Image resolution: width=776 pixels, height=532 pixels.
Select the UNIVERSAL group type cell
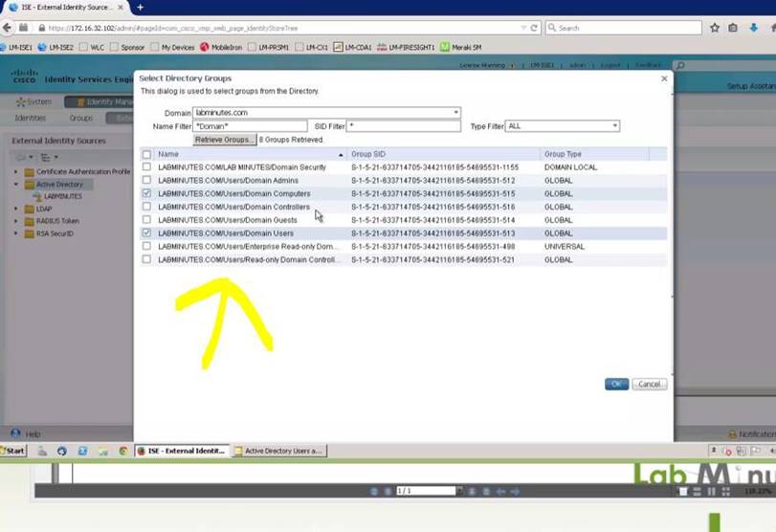(565, 247)
